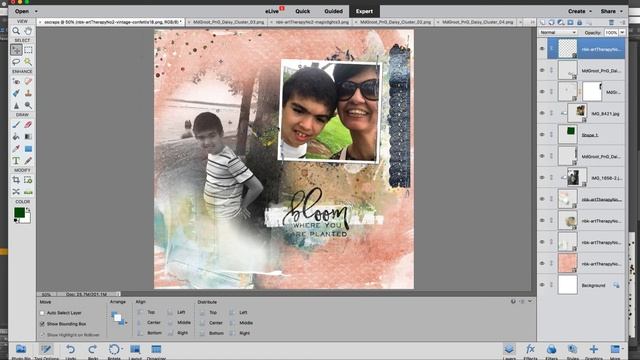Select the Red Eye Removal tool
This screenshot has width=640, height=360.
tap(16, 82)
